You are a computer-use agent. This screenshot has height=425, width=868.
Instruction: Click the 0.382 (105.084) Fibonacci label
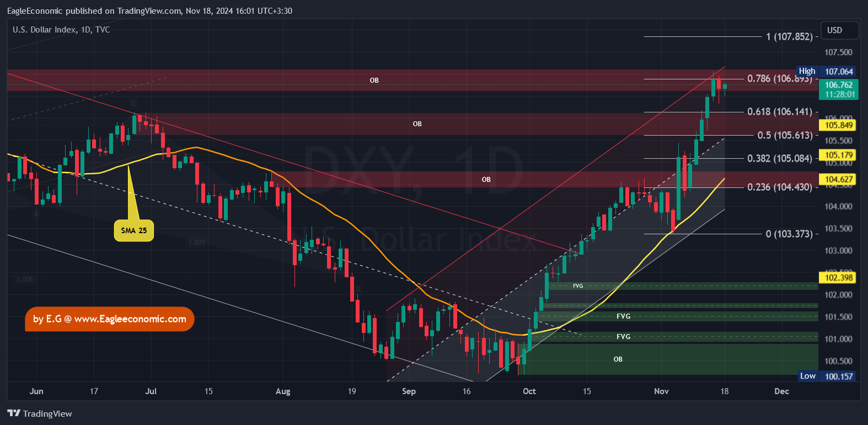click(779, 158)
